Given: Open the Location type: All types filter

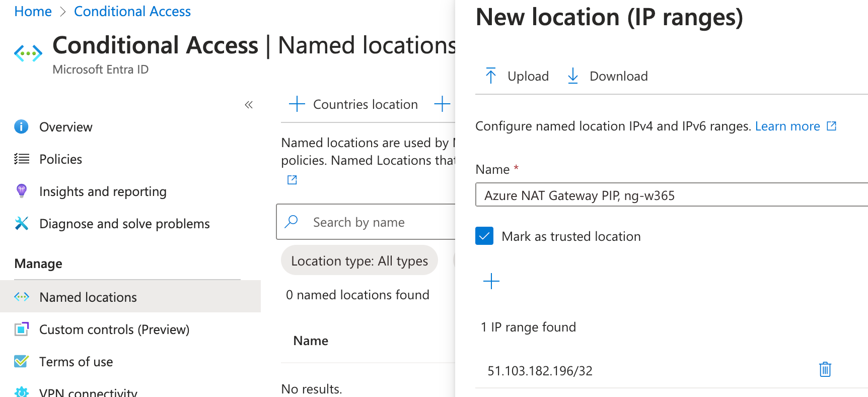Looking at the screenshot, I should click(x=359, y=260).
